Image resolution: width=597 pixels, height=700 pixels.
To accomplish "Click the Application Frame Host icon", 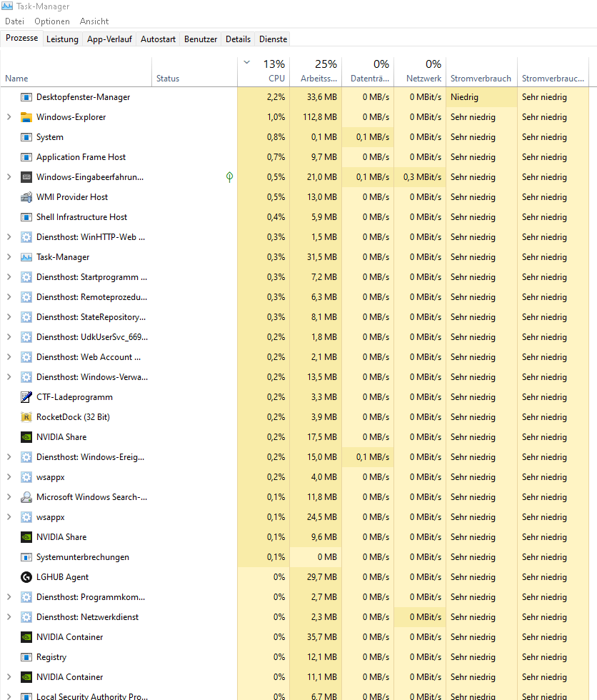I will 26,157.
